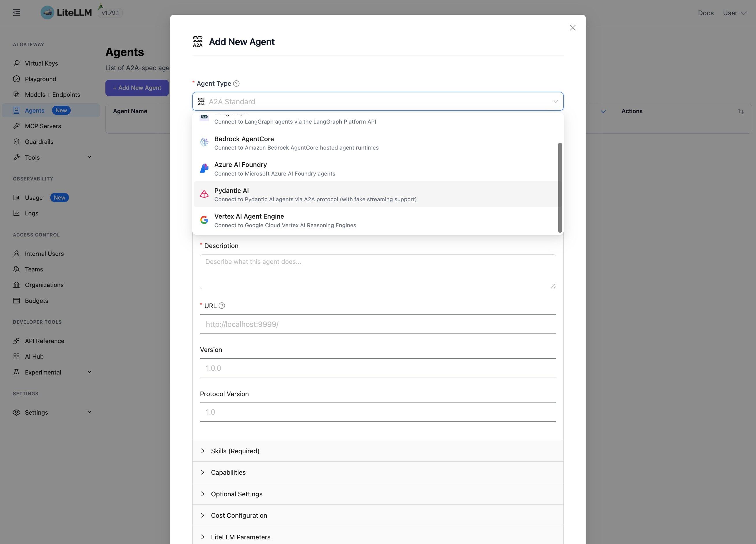Click into the URL input field

point(378,324)
